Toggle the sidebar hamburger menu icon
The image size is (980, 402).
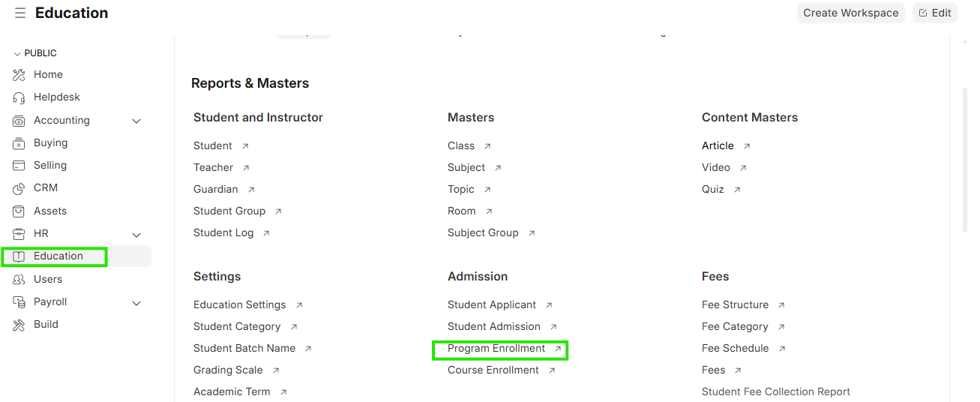tap(20, 13)
